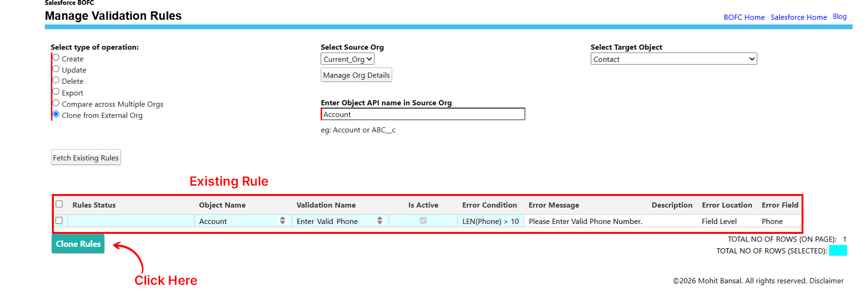The height and width of the screenshot is (304, 868).
Task: Click the cyan selected rows count box
Action: coord(838,251)
